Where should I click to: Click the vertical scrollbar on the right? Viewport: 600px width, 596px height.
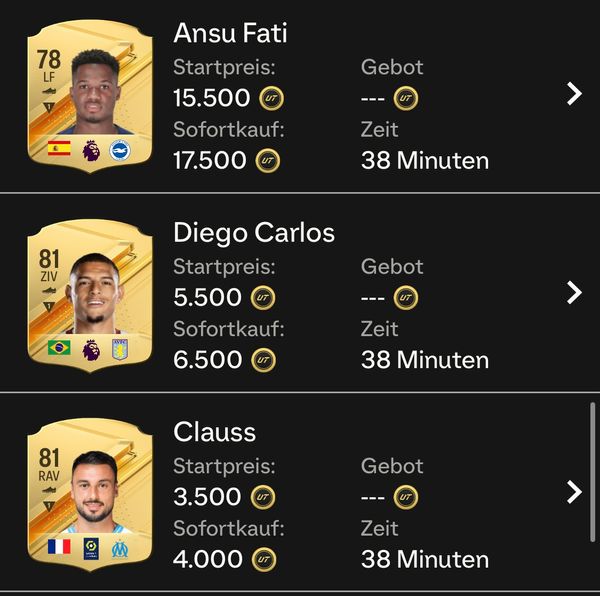pyautogui.click(x=593, y=472)
